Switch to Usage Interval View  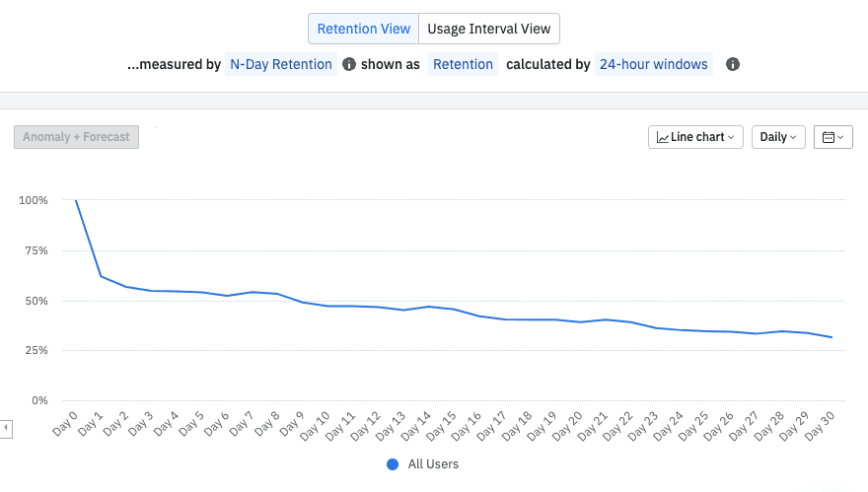[489, 29]
